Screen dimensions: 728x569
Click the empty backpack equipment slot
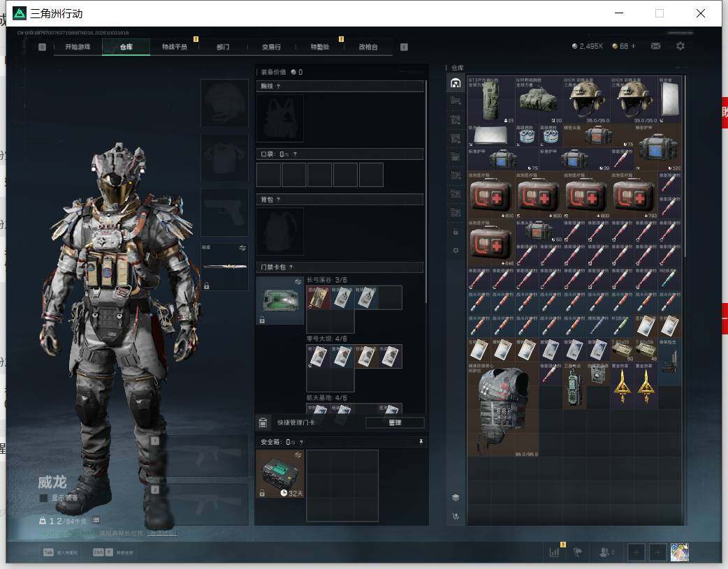pos(280,232)
